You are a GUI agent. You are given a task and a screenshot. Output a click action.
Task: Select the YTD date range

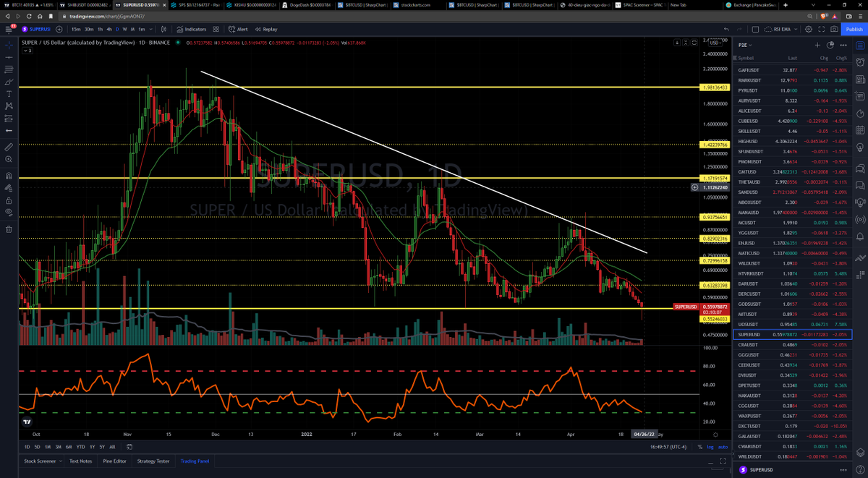pyautogui.click(x=80, y=447)
